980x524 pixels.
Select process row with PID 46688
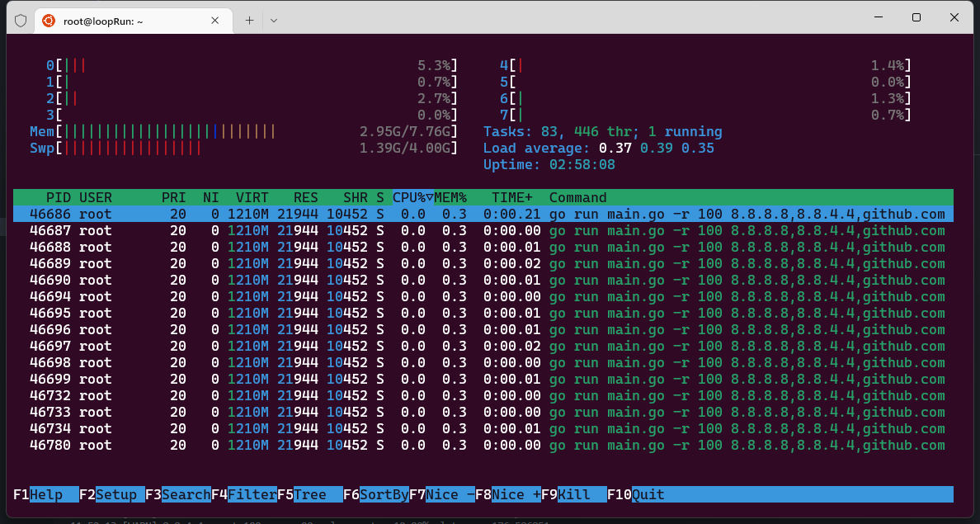(x=483, y=247)
